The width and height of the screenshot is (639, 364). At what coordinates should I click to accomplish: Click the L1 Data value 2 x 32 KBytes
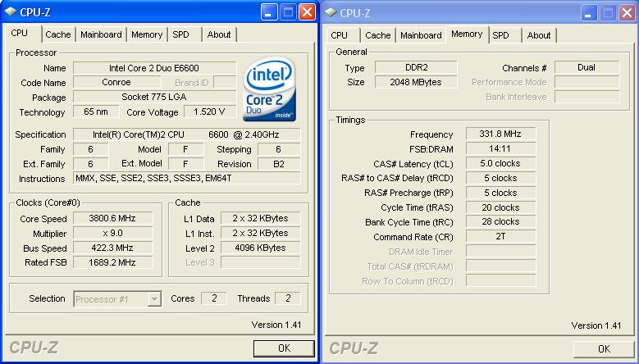tap(260, 218)
